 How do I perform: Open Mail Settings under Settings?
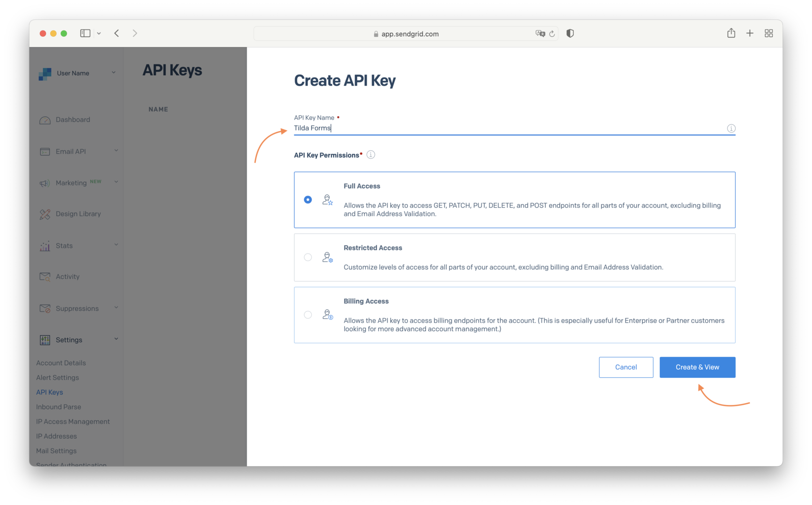tap(56, 451)
